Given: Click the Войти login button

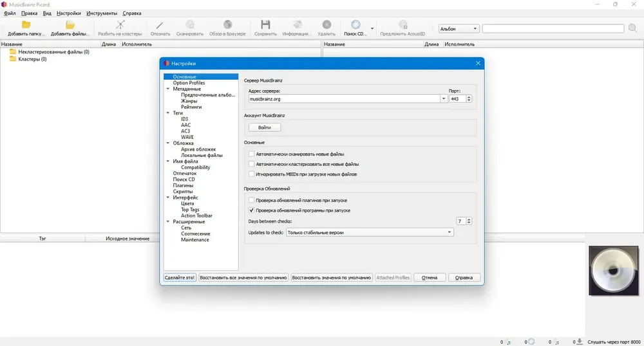Looking at the screenshot, I should (x=265, y=127).
